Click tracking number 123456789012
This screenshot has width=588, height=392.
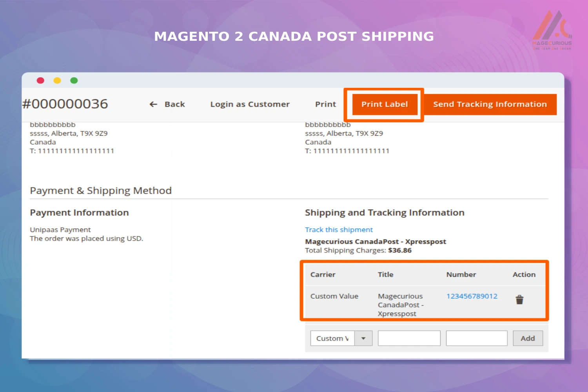(472, 296)
